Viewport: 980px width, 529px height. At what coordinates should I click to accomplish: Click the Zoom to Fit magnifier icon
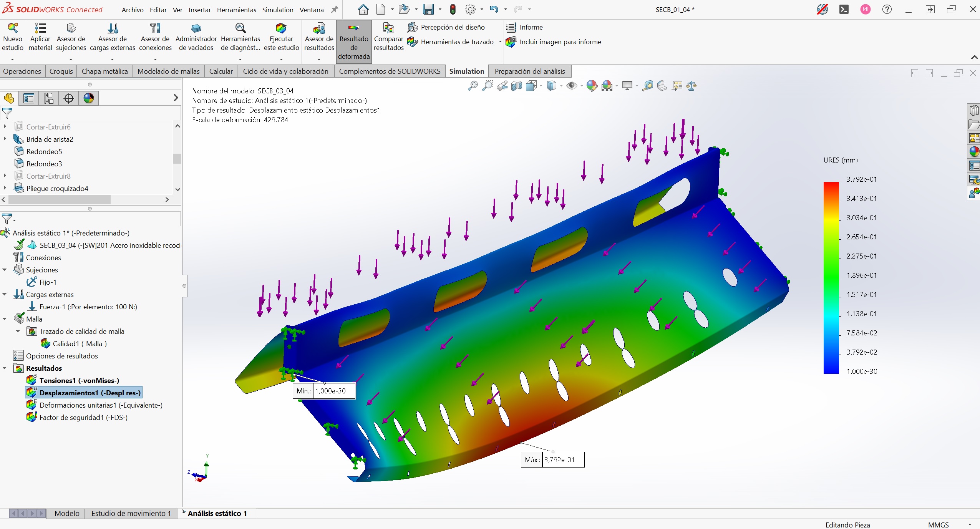click(x=473, y=86)
